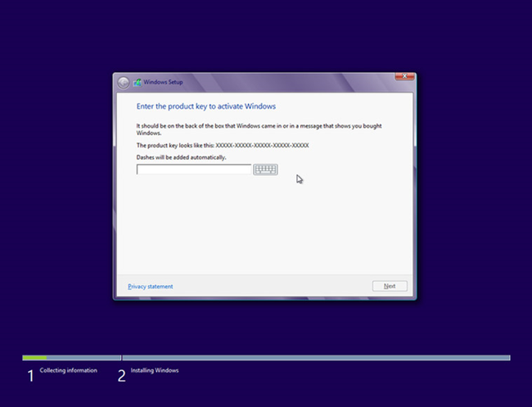This screenshot has width=532, height=407.
Task: Click the back arrow in Windows Setup
Action: point(123,83)
